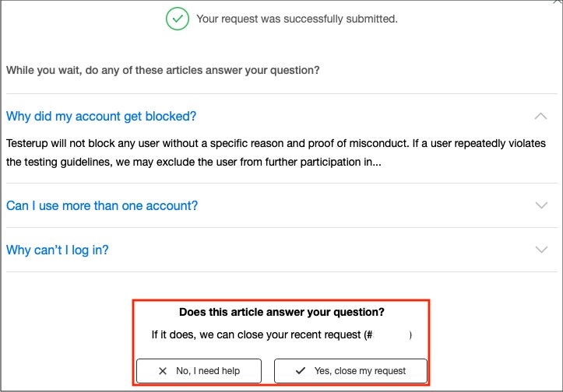
Task: Click 'Your request was successfully submitted' message
Action: click(297, 19)
